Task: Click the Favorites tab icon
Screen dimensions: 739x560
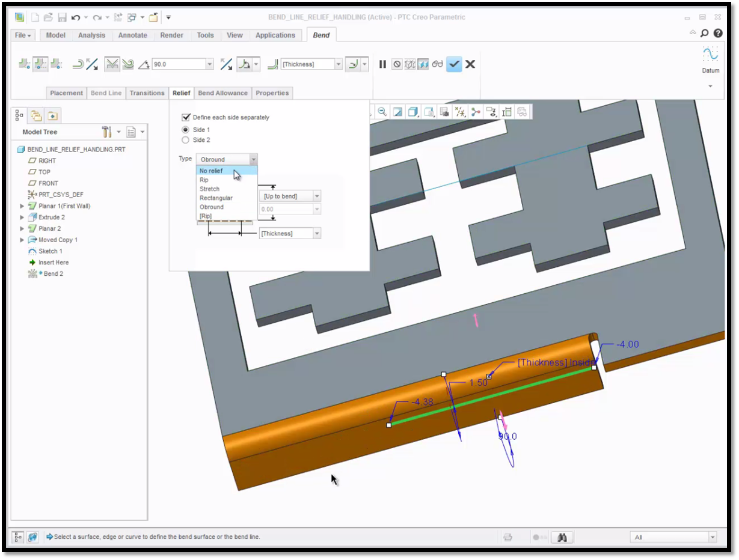Action: point(52,115)
